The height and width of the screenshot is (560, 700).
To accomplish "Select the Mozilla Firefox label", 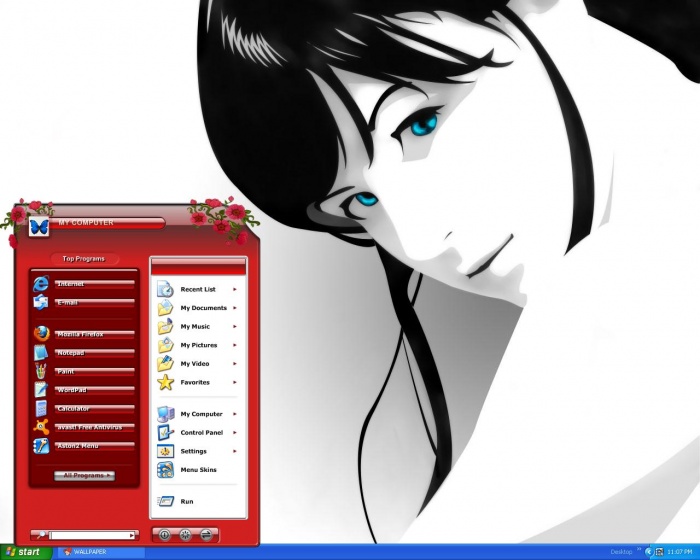I will click(x=80, y=334).
